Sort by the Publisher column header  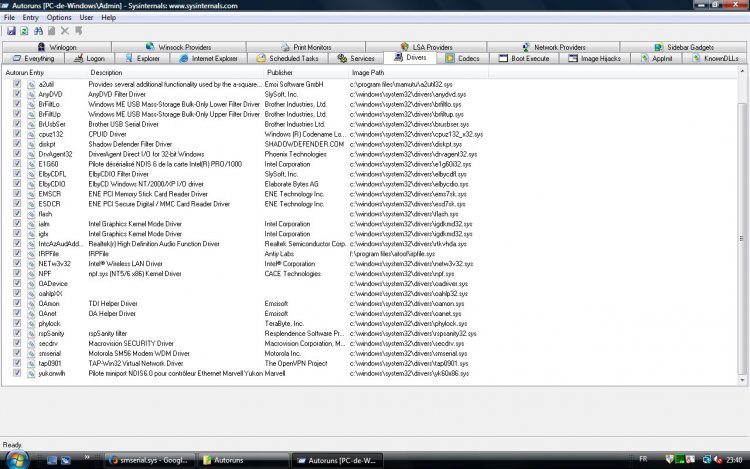click(306, 73)
